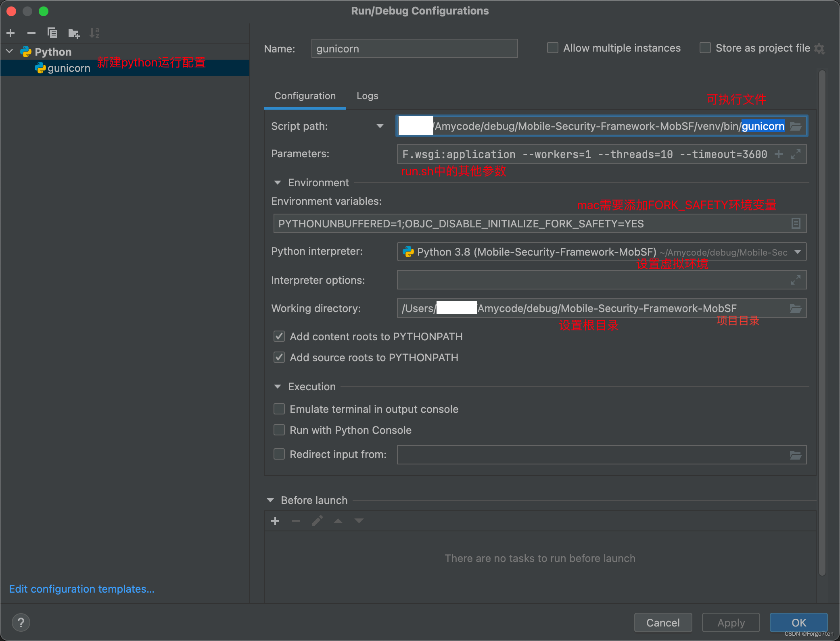The image size is (840, 641).
Task: Add new configuration with plus icon
Action: [11, 33]
